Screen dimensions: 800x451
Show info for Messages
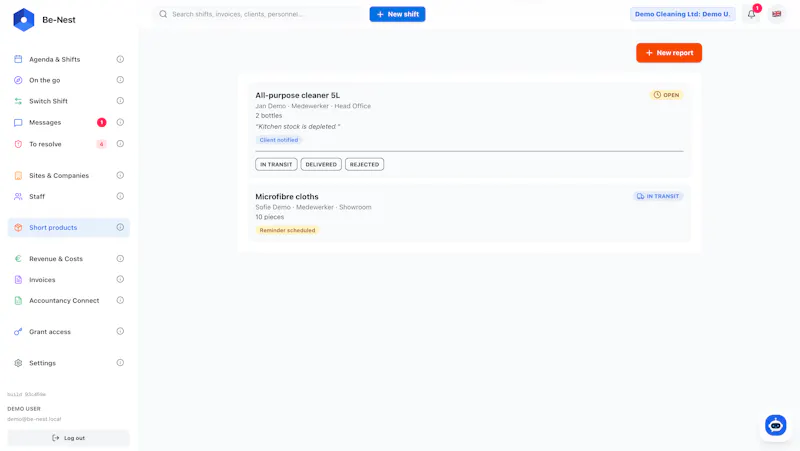tap(120, 122)
